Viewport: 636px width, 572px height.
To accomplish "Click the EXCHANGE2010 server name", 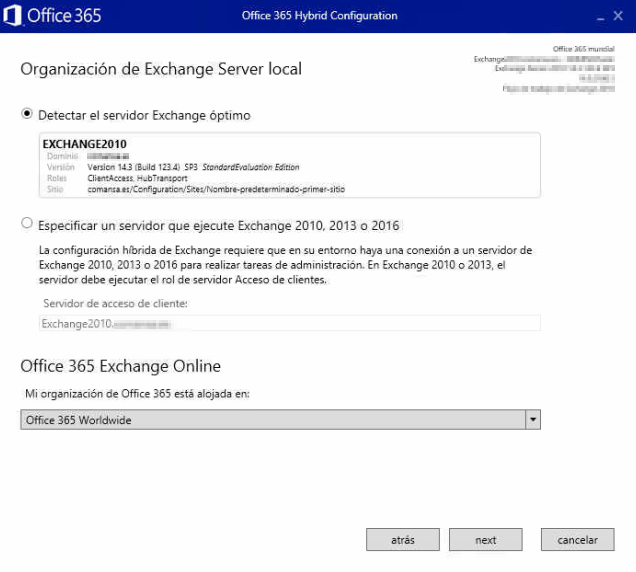I will coord(84,144).
